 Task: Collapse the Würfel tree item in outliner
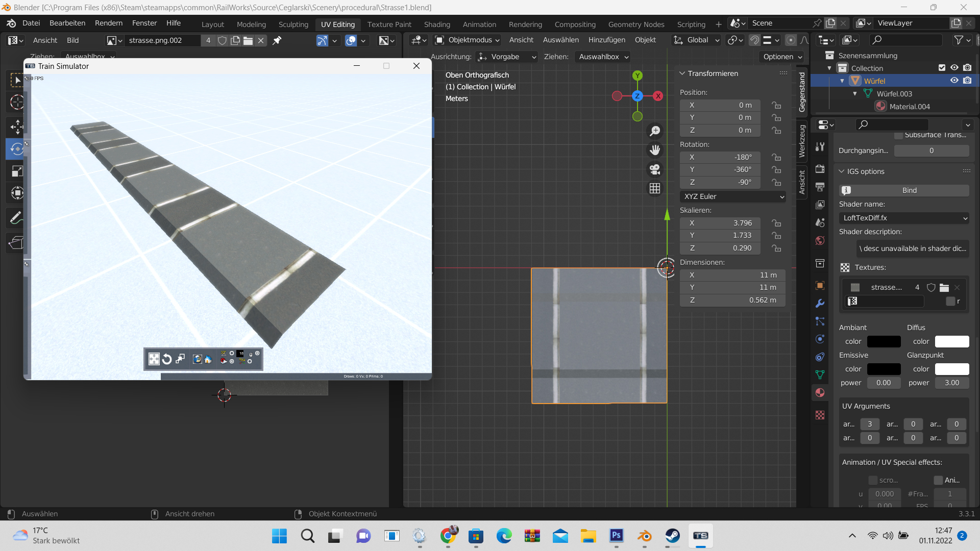coord(842,81)
